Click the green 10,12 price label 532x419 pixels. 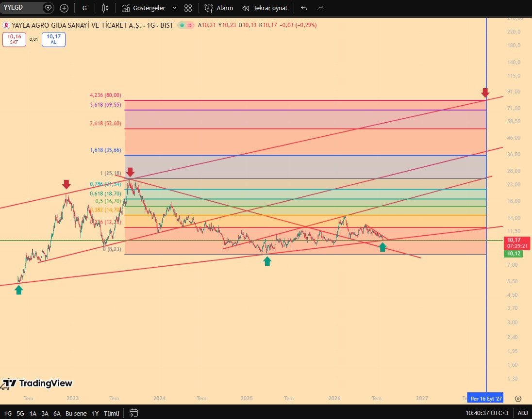514,254
